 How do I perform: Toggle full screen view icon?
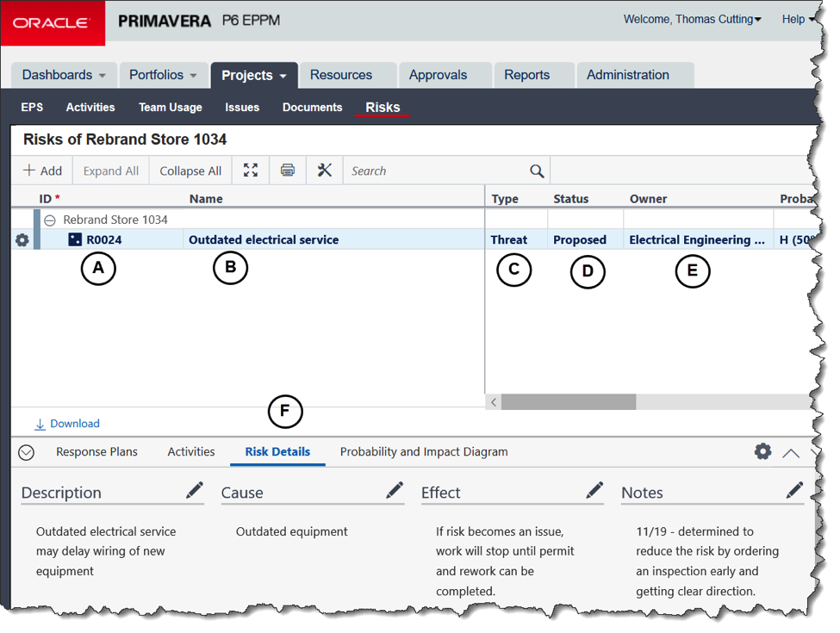click(250, 171)
